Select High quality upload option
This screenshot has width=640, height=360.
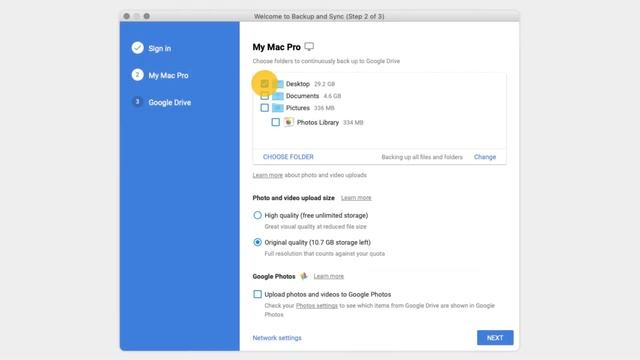pyautogui.click(x=257, y=215)
